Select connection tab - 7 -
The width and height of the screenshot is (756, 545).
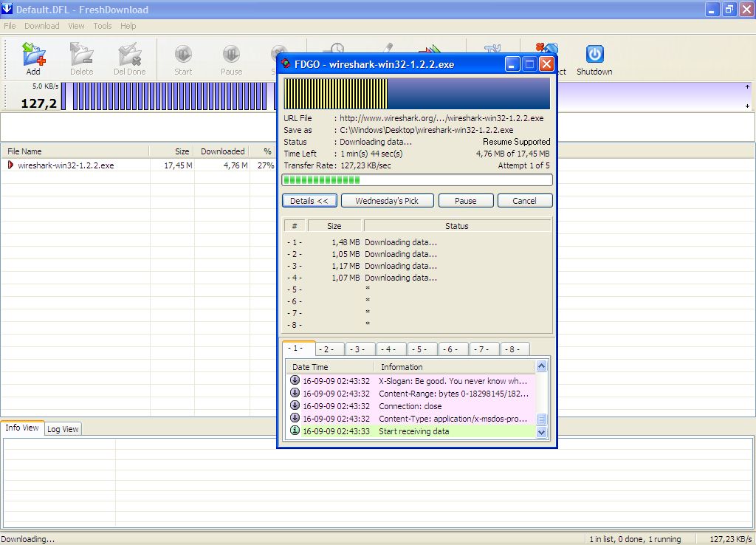pos(484,349)
